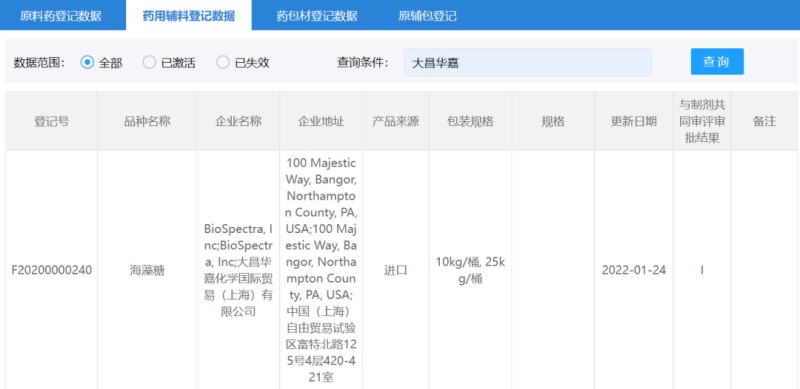The width and height of the screenshot is (800, 389).
Task: Click the 更新日期 column header
Action: pos(634,121)
